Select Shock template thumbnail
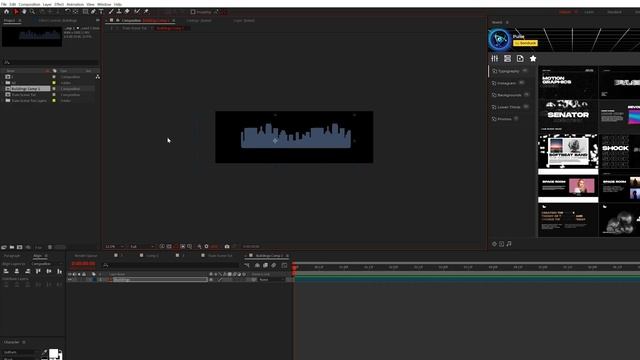The width and height of the screenshot is (640, 360). [x=620, y=151]
